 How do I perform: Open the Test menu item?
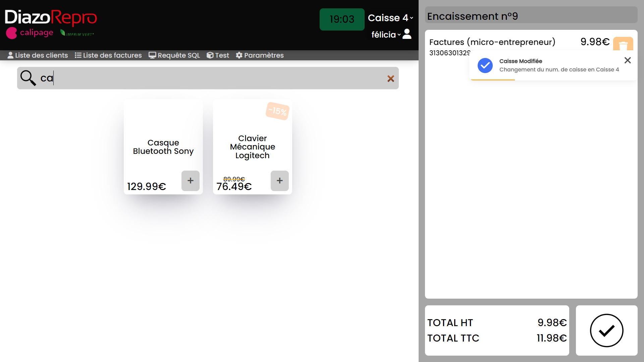click(218, 55)
